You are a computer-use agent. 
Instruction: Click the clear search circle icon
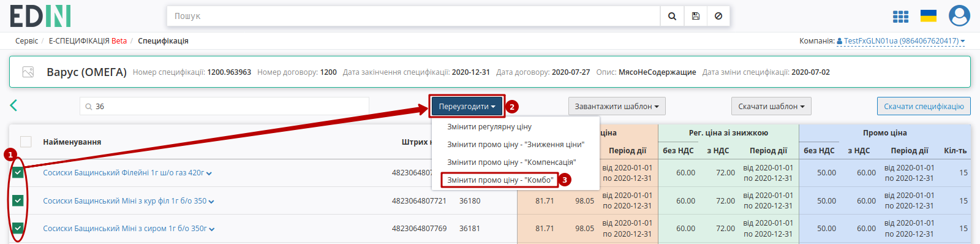(x=718, y=16)
